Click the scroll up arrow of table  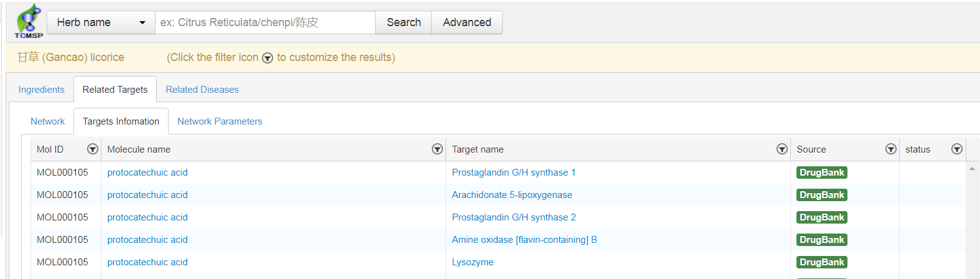point(972,169)
